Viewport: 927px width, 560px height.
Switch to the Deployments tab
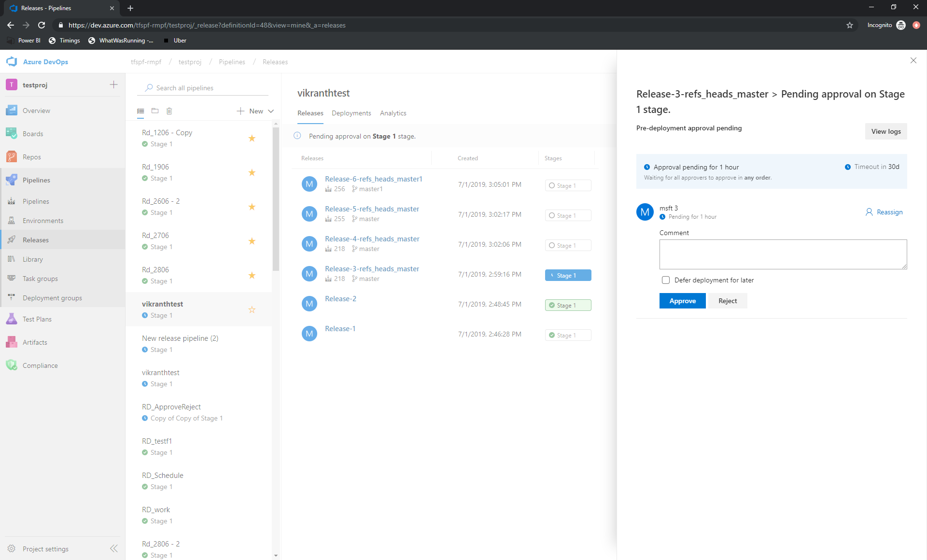tap(351, 112)
